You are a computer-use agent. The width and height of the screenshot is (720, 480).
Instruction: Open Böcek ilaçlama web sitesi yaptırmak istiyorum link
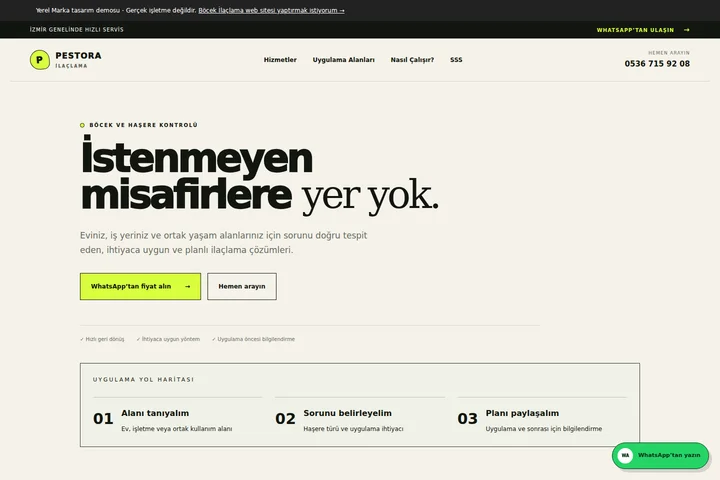coord(271,10)
